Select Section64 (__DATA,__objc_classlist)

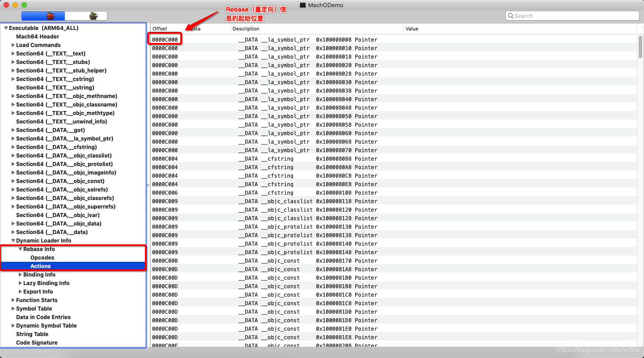click(x=64, y=156)
